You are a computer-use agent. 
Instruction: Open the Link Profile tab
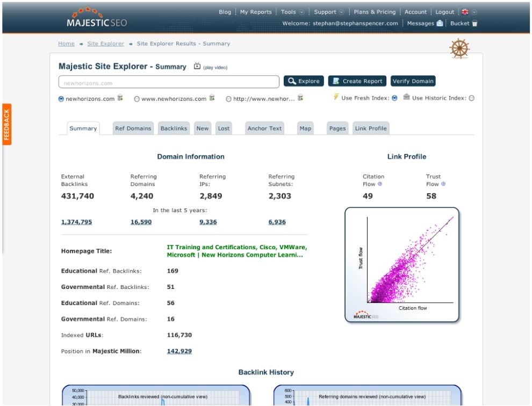click(x=371, y=128)
